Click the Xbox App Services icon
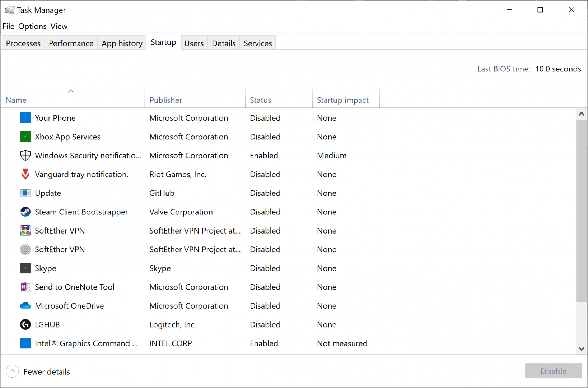Viewport: 588px width, 388px height. pos(25,137)
